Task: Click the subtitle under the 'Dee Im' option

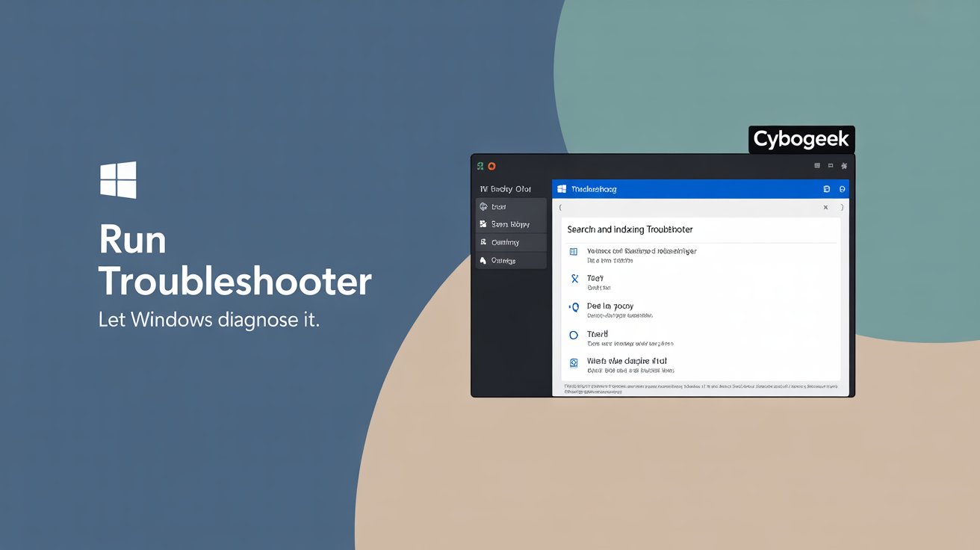Action: (x=620, y=316)
